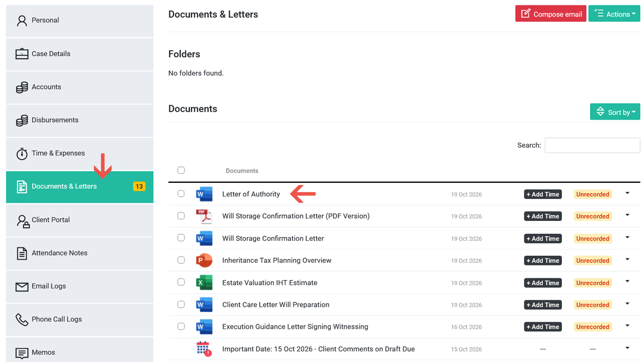Go to Case Details section
The image size is (644, 362).
79,54
